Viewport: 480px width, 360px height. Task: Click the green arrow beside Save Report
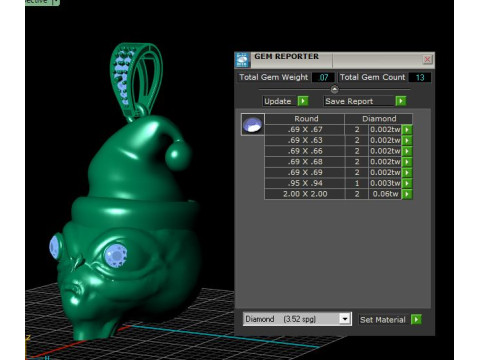tap(401, 101)
